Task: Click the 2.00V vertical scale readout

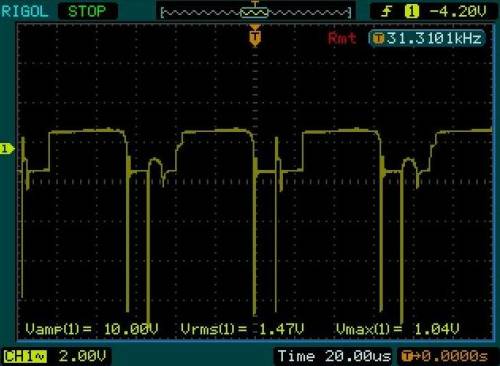Action: 83,356
